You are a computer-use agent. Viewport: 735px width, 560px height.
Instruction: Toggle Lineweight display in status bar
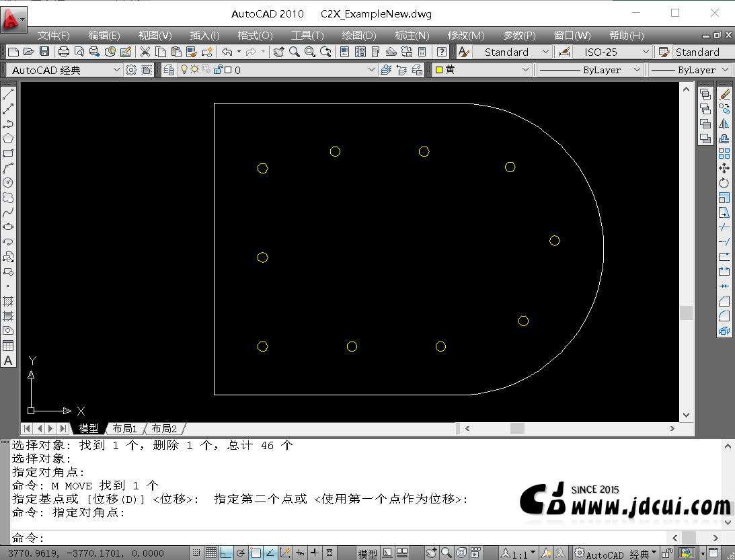[315, 553]
